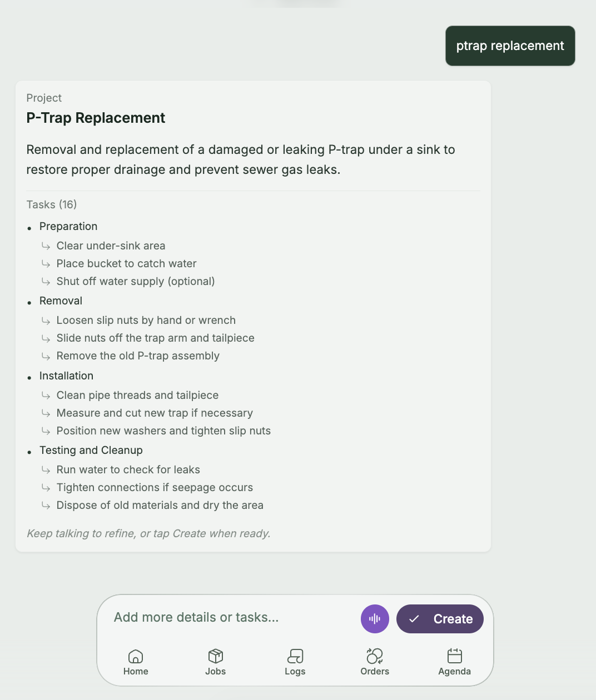Tap the P-Trap Replacement project title
Viewport: 596px width, 700px height.
[96, 118]
